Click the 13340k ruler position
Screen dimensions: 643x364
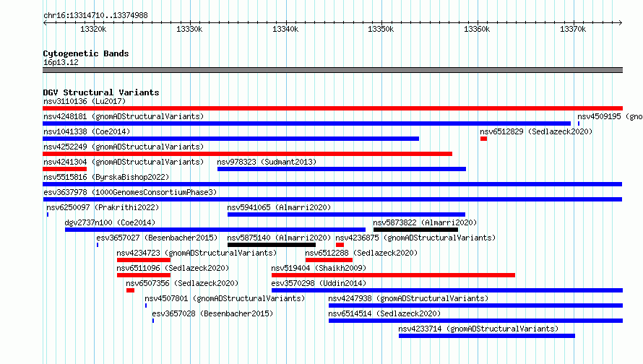(285, 29)
